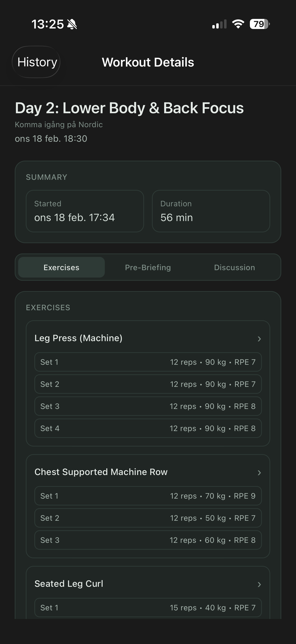Click the clock showing 13:25
This screenshot has width=296, height=644.
48,24
